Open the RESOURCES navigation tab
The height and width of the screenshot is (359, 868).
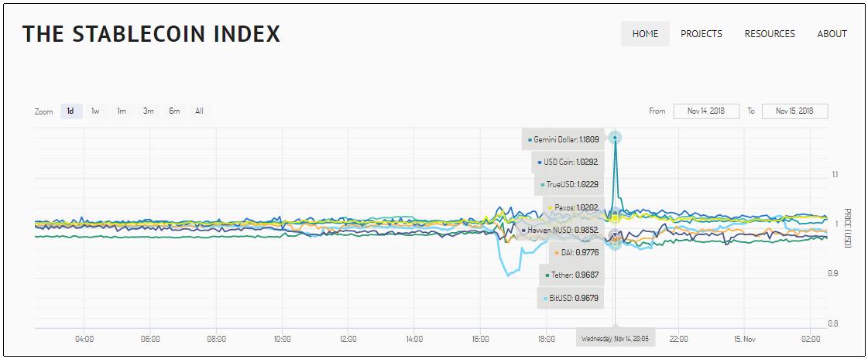click(770, 34)
